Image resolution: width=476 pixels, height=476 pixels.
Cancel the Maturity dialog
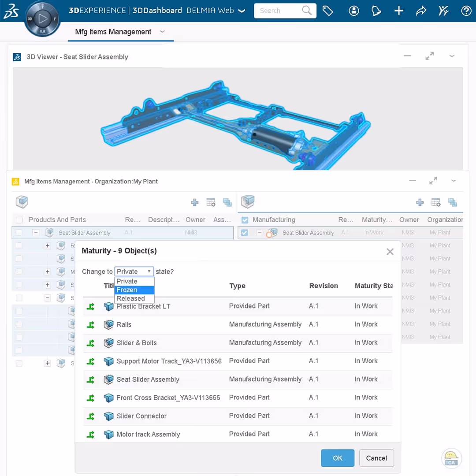pos(376,458)
